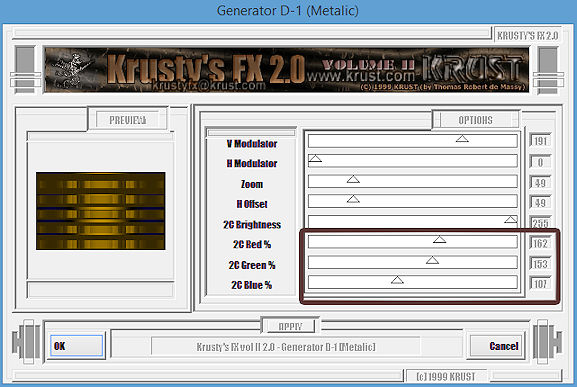577x387 pixels.
Task: Click the 2C Red % slider handle
Action: 439,239
